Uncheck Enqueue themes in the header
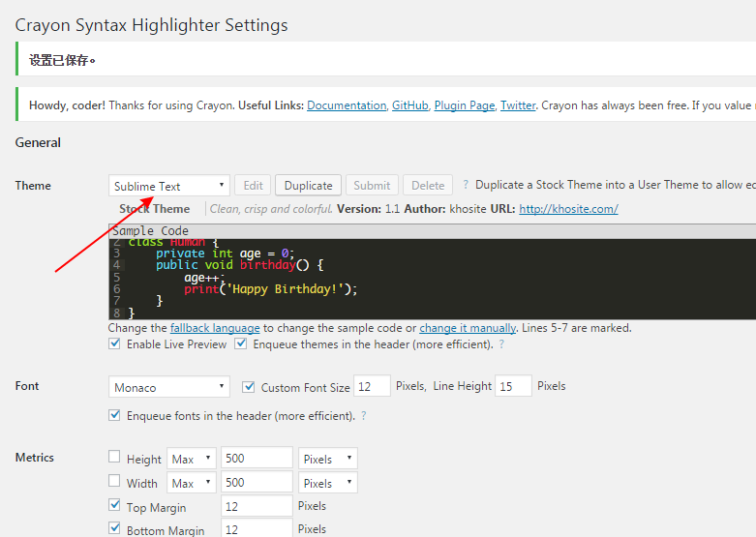This screenshot has width=756, height=537. click(x=241, y=343)
